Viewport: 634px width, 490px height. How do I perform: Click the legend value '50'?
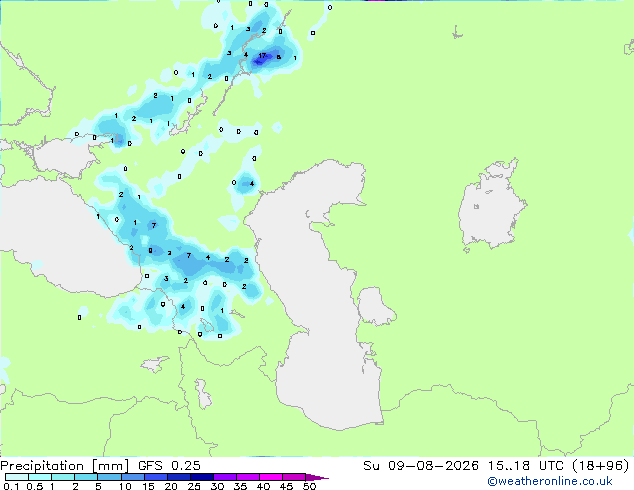click(309, 486)
